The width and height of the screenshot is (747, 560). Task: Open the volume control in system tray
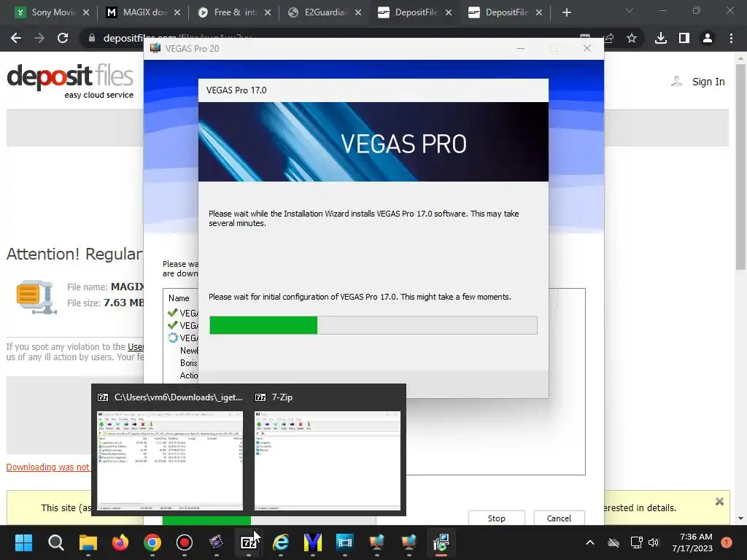click(x=654, y=542)
